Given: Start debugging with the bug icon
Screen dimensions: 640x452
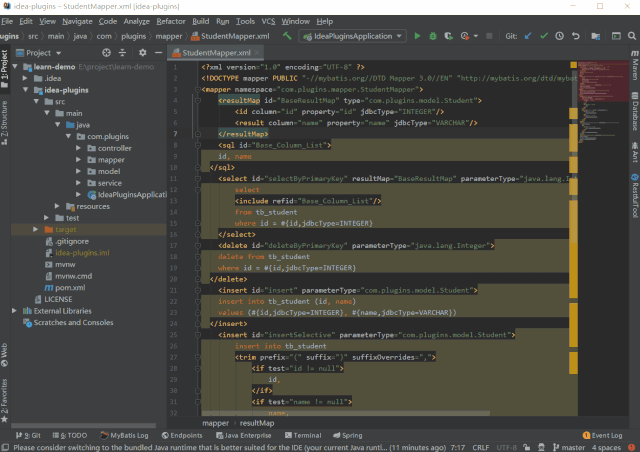Looking at the screenshot, I should click(433, 36).
